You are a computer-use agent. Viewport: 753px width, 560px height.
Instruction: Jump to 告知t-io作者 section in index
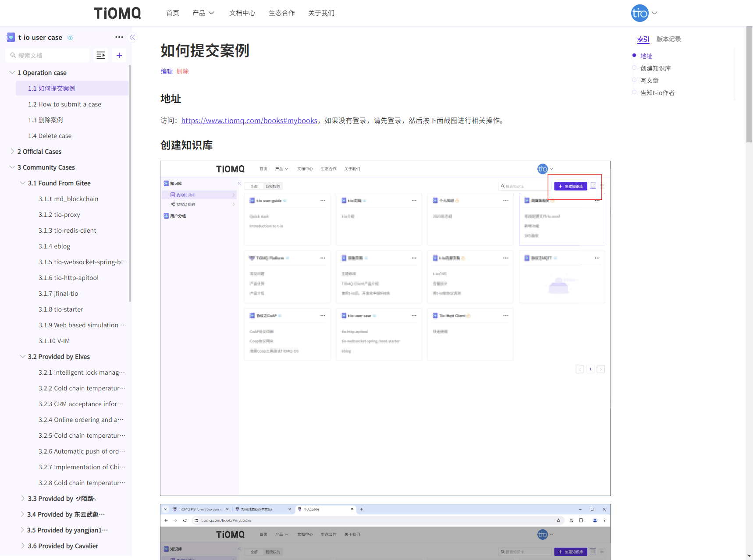pyautogui.click(x=657, y=92)
